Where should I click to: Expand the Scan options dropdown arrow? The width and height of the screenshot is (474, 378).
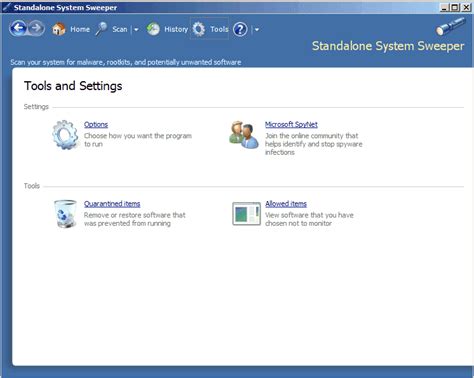point(136,30)
